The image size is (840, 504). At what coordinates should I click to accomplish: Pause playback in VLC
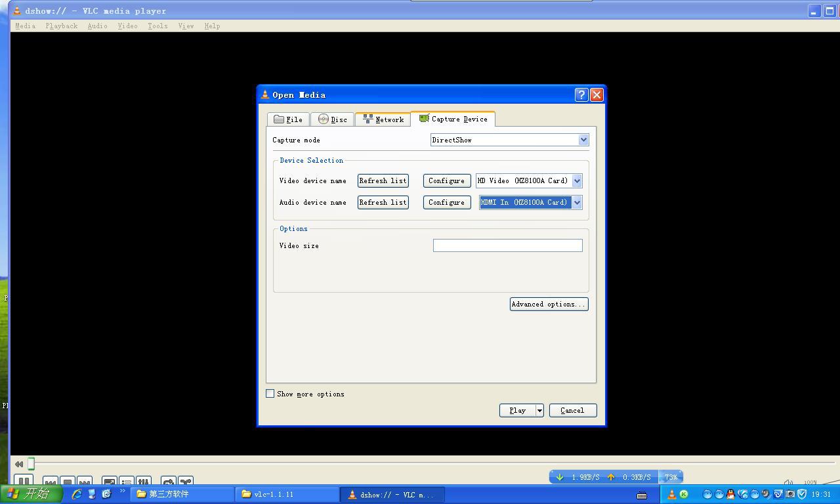point(23,481)
